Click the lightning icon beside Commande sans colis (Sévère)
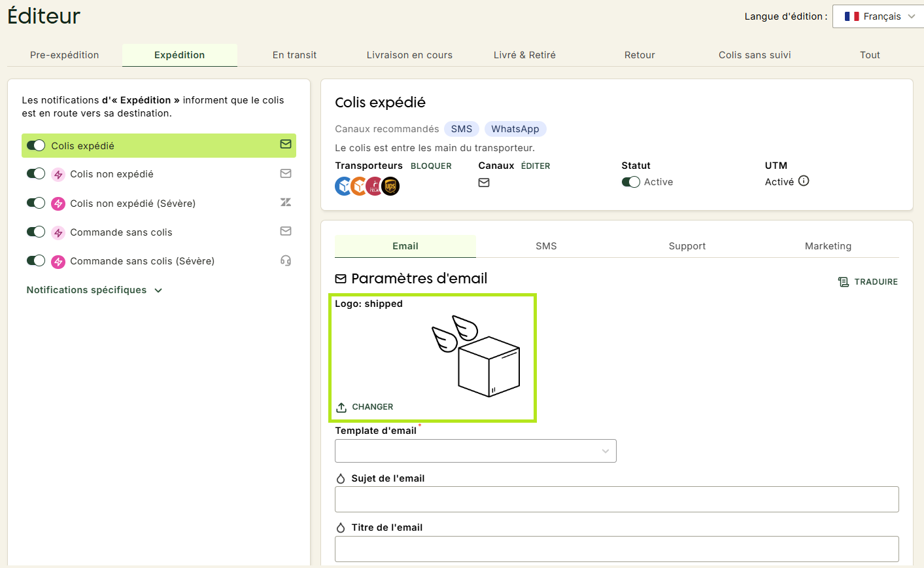Screen dimensions: 924x568 pos(58,261)
